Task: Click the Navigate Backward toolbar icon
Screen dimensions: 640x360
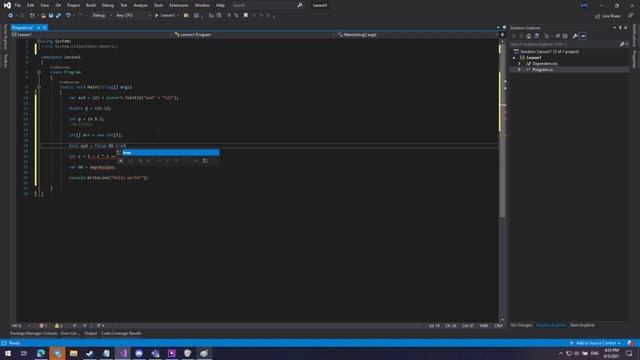Action: tap(11, 16)
